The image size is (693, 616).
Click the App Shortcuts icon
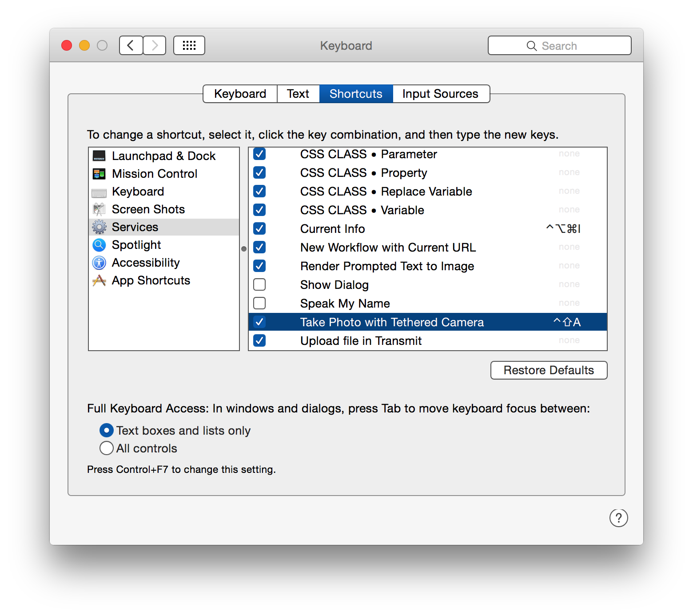pos(99,280)
